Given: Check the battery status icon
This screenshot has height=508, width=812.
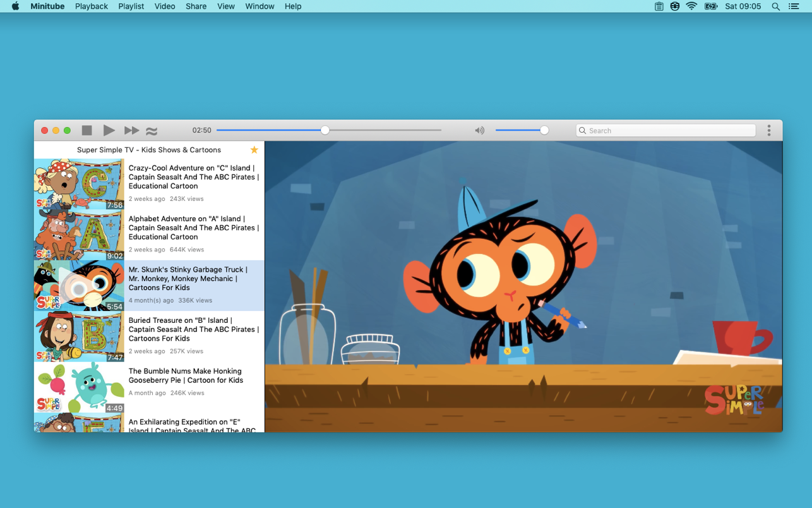Looking at the screenshot, I should [711, 6].
